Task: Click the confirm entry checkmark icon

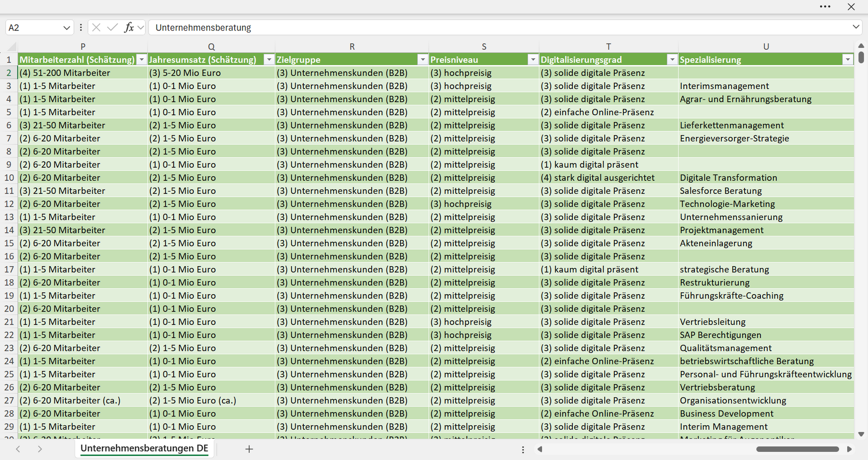Action: [112, 27]
